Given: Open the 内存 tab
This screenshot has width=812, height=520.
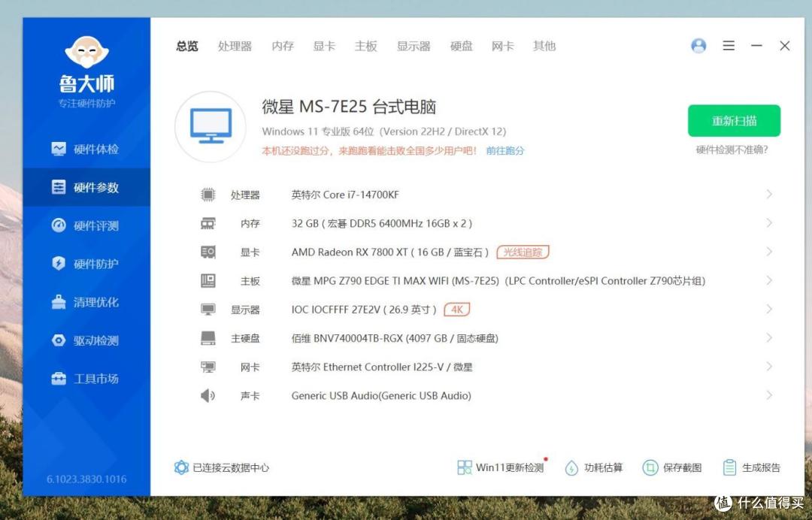Looking at the screenshot, I should [x=283, y=46].
